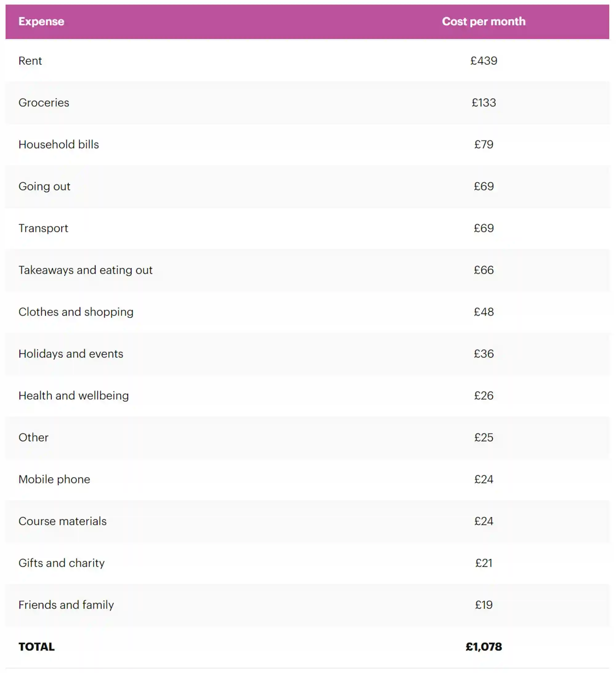The height and width of the screenshot is (673, 616).
Task: Click the £133 groceries amount
Action: pyautogui.click(x=484, y=103)
